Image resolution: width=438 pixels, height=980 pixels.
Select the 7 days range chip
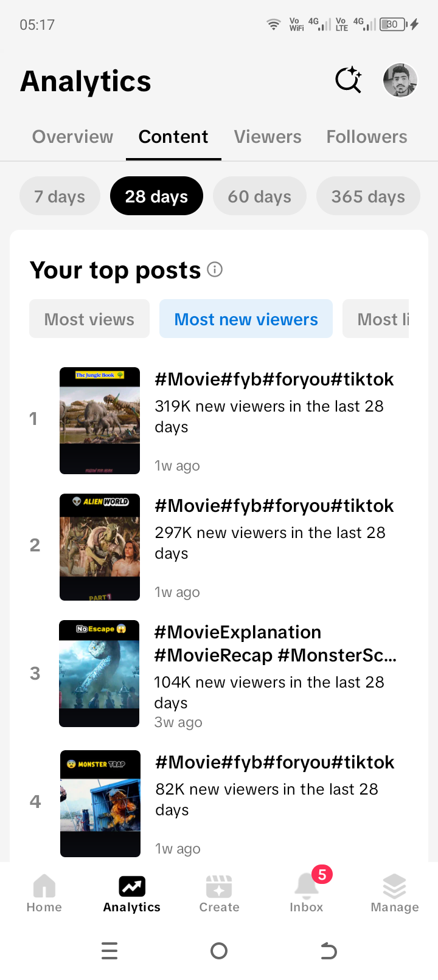[60, 196]
